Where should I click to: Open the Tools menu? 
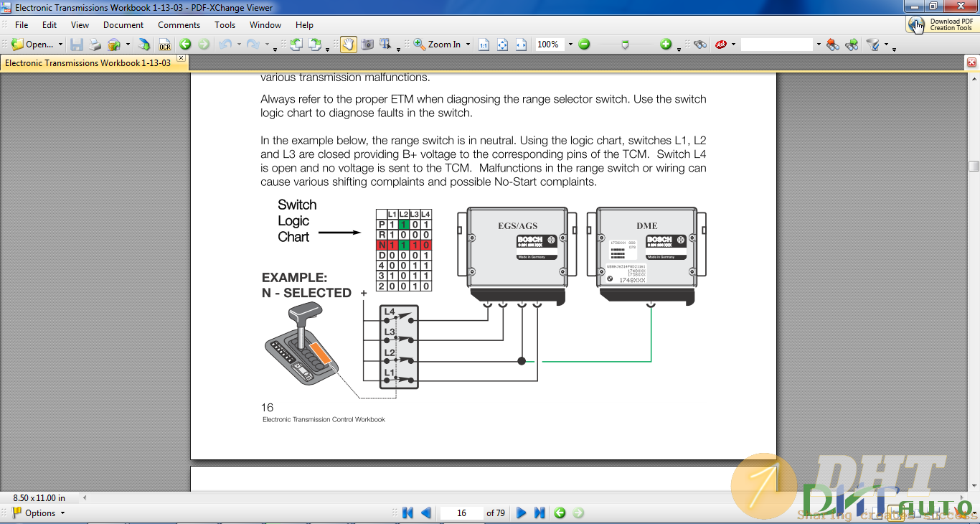(x=225, y=25)
